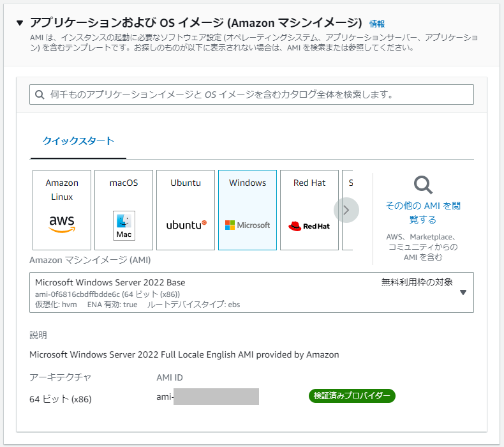Collapse the アプリケーションおよび OS イメージ section

[20, 23]
